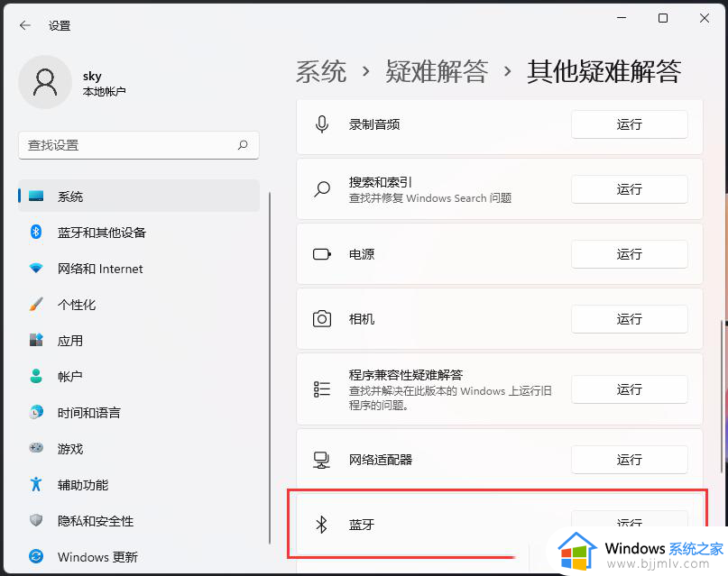The width and height of the screenshot is (728, 576).
Task: Click 疑难解答 in the breadcrumb
Action: [x=436, y=72]
